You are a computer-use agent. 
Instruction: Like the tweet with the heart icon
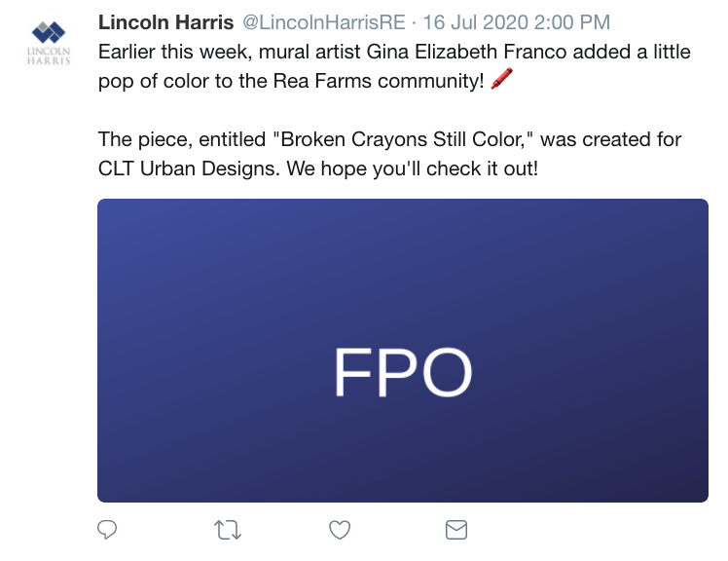coord(340,530)
